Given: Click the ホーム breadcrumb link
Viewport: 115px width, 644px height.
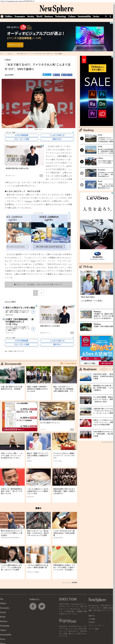Looking at the screenshot, I should (x=2, y=53).
